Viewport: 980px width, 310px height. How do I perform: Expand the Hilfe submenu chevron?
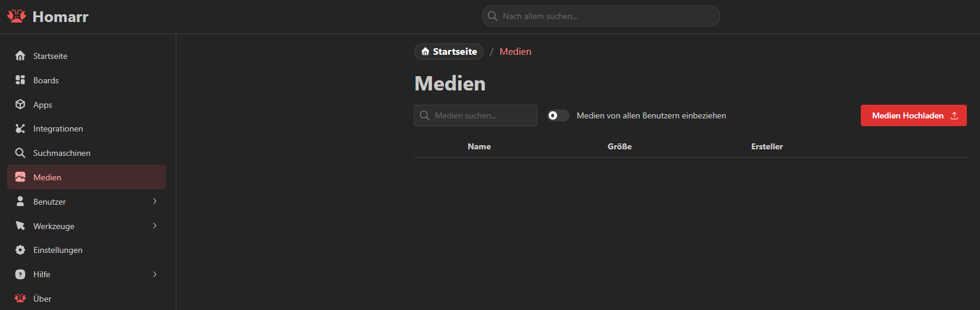(155, 274)
